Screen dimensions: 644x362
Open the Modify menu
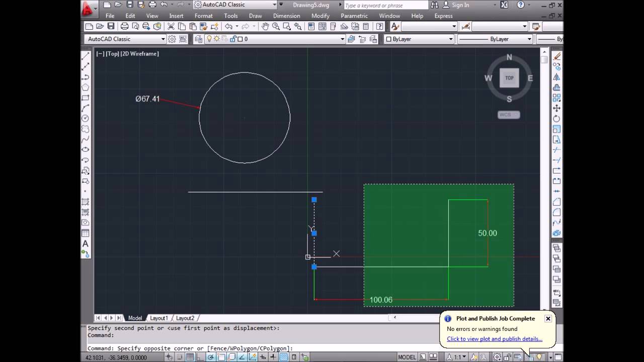[x=320, y=16]
